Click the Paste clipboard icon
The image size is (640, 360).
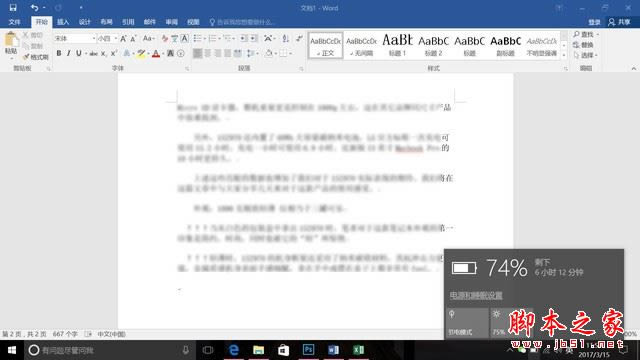click(x=11, y=40)
